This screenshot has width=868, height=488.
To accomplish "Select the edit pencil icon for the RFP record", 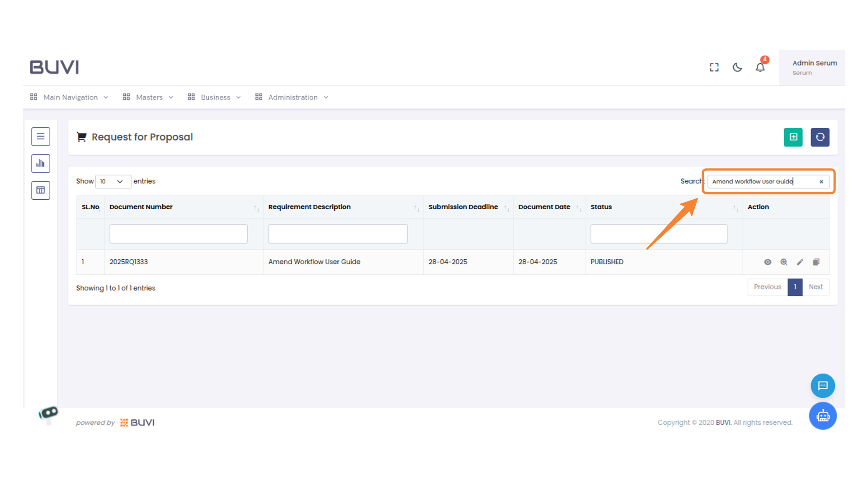I will pos(800,262).
